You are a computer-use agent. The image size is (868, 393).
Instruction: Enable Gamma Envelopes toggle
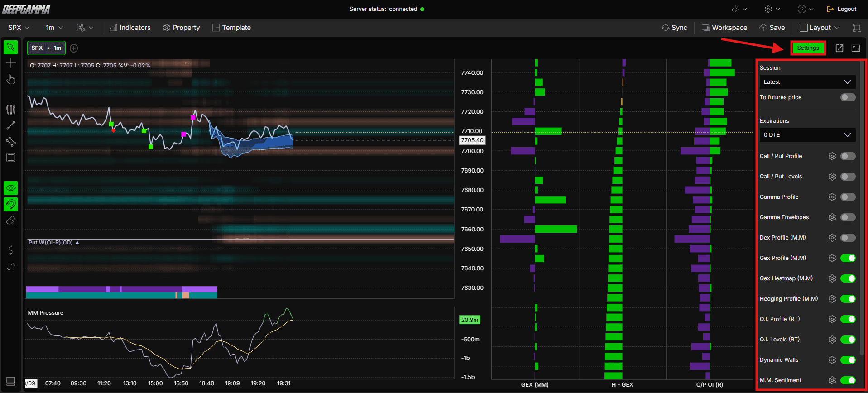[x=848, y=217]
